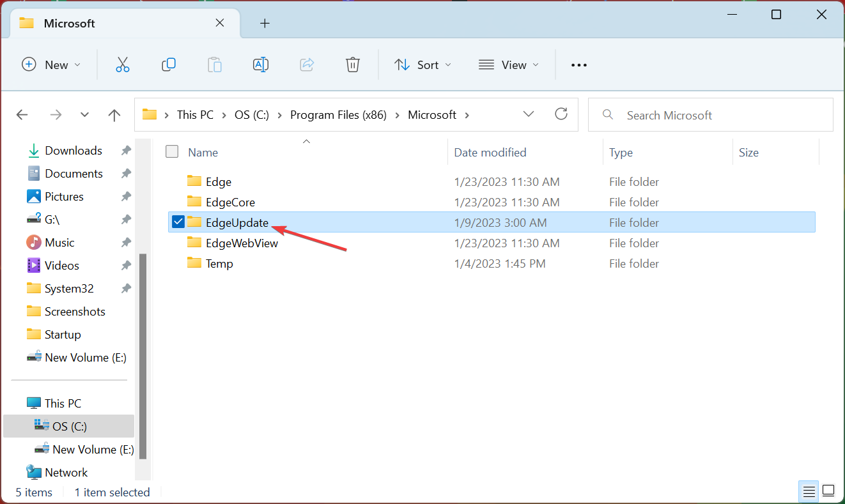
Task: Click the folder icon of Edge
Action: [194, 181]
